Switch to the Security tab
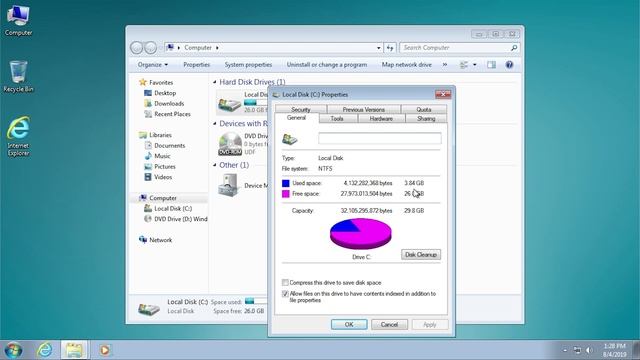The height and width of the screenshot is (360, 640). point(301,109)
